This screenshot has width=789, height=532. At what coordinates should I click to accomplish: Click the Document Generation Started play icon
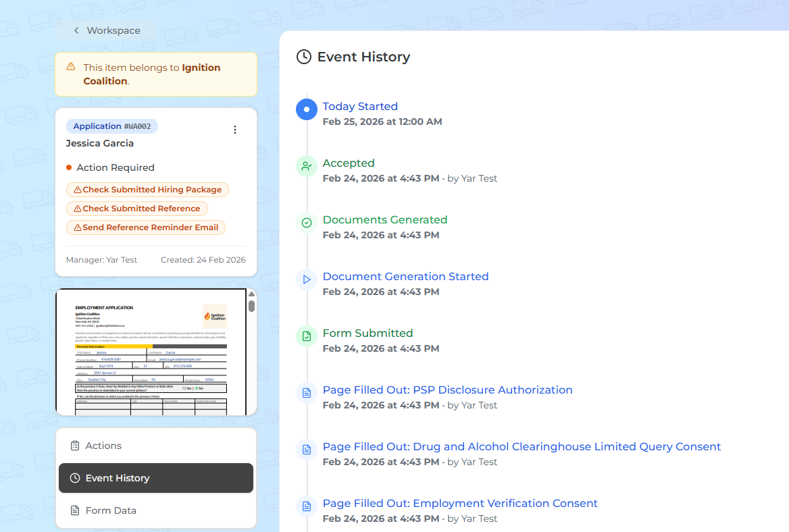(x=307, y=279)
